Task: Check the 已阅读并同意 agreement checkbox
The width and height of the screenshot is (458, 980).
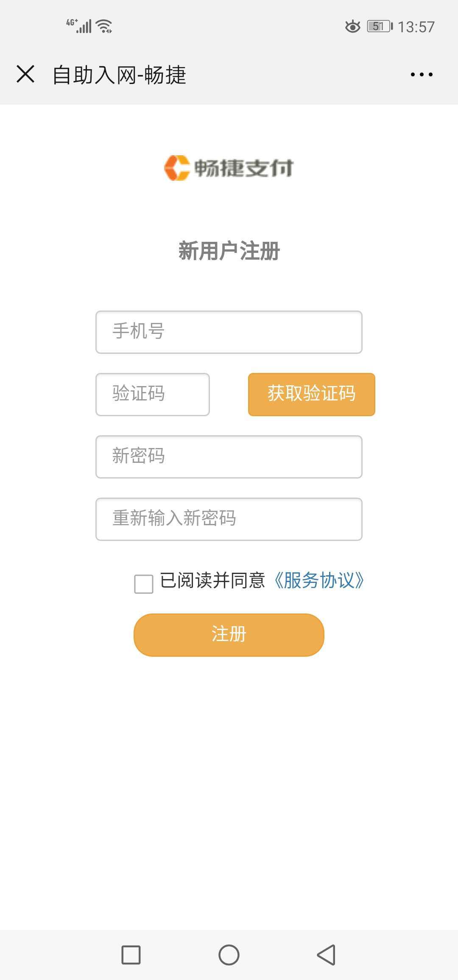Action: [144, 584]
